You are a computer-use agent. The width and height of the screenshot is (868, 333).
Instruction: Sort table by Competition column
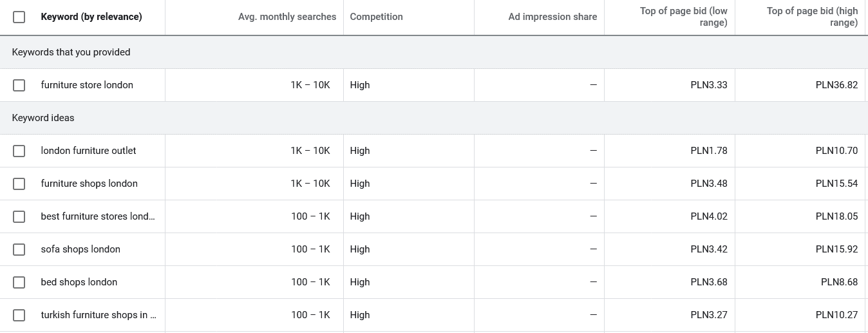(x=376, y=17)
